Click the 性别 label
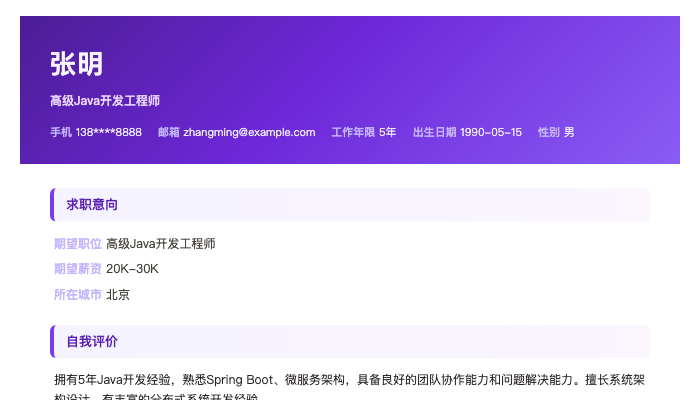The image size is (700, 400). point(549,132)
